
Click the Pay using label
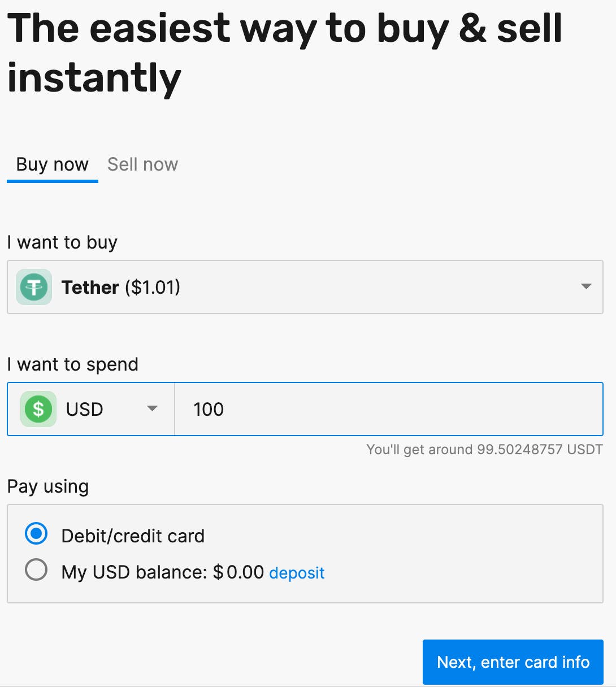(48, 486)
